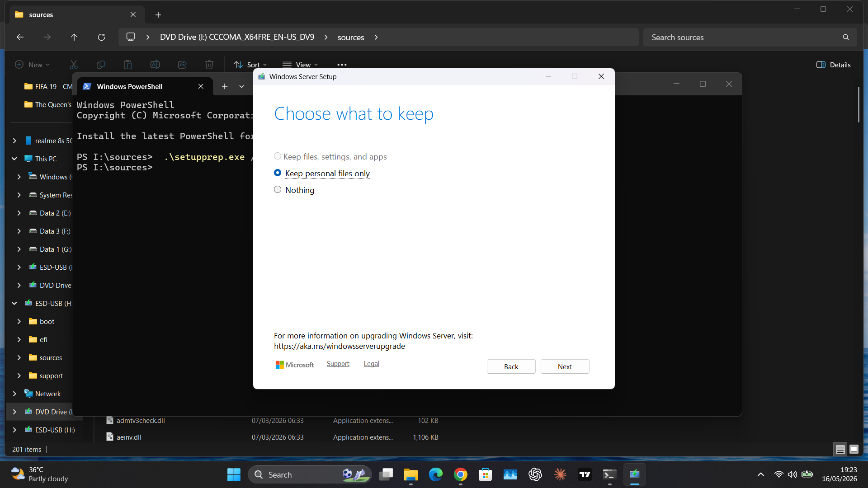Screen dimensions: 868x488
Task: Click the PC monitor icon in address bar
Action: tap(131, 37)
